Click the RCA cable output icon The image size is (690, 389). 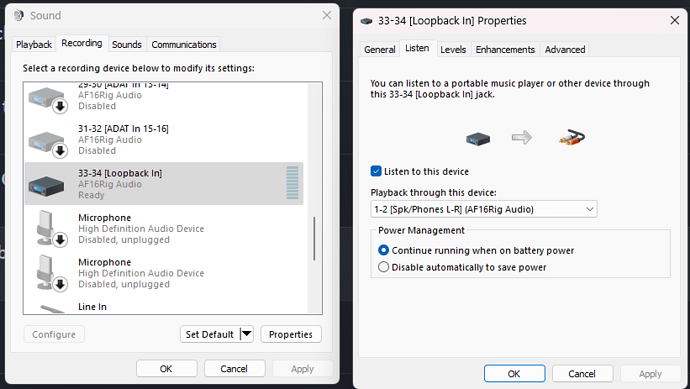[x=572, y=138]
